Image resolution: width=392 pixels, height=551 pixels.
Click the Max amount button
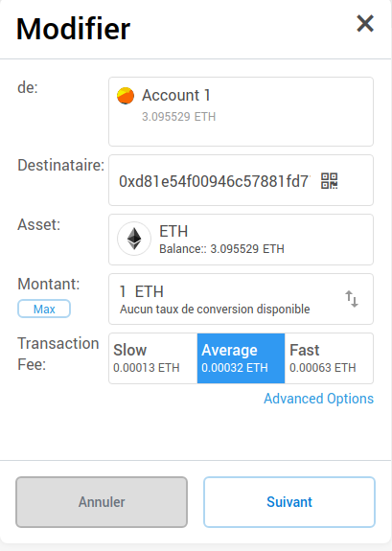tap(44, 309)
